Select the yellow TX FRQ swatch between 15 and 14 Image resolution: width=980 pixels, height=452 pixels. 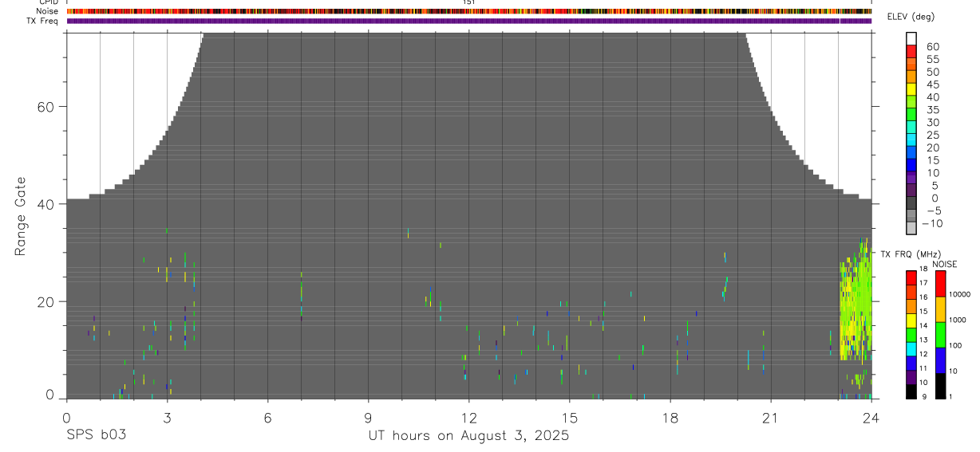911,320
